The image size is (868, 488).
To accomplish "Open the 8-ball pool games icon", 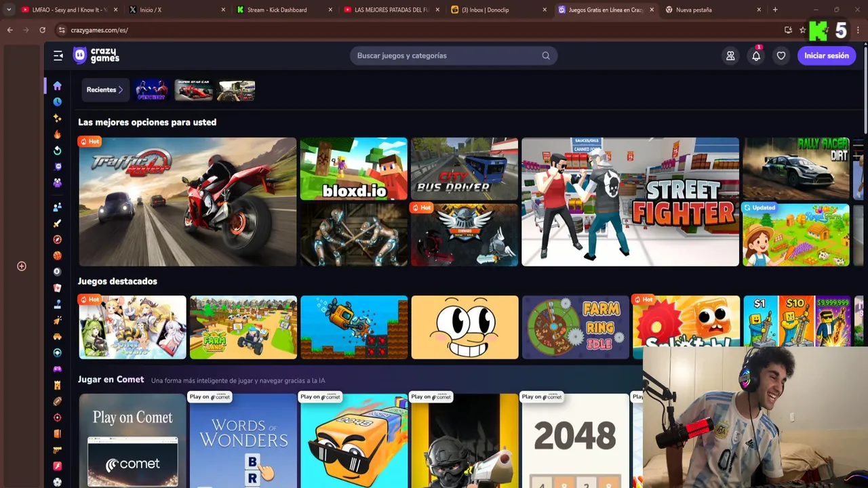I will click(57, 272).
